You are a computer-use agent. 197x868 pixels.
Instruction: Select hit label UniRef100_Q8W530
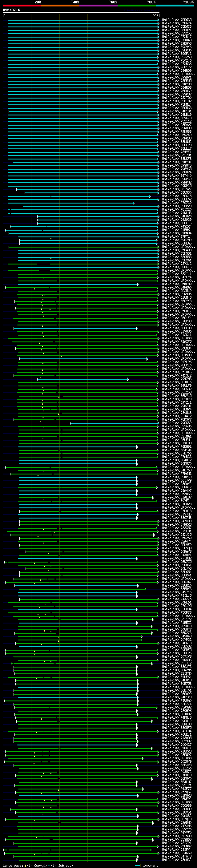coord(177,193)
